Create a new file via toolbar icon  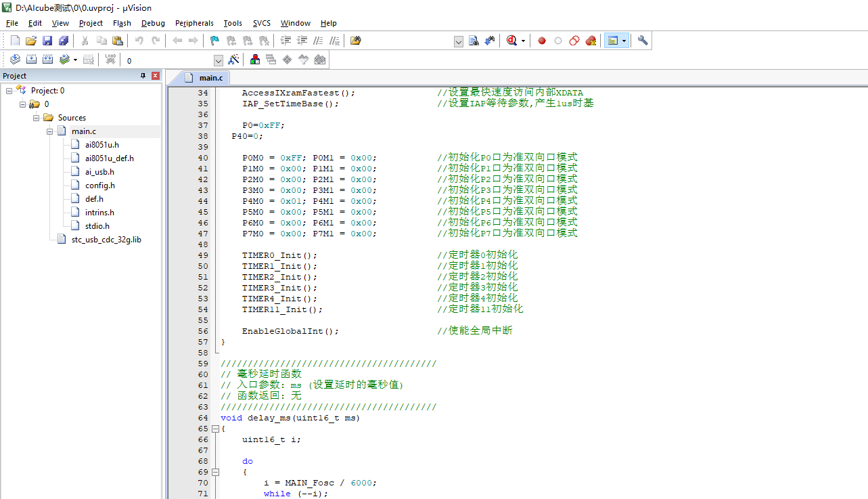pos(15,41)
